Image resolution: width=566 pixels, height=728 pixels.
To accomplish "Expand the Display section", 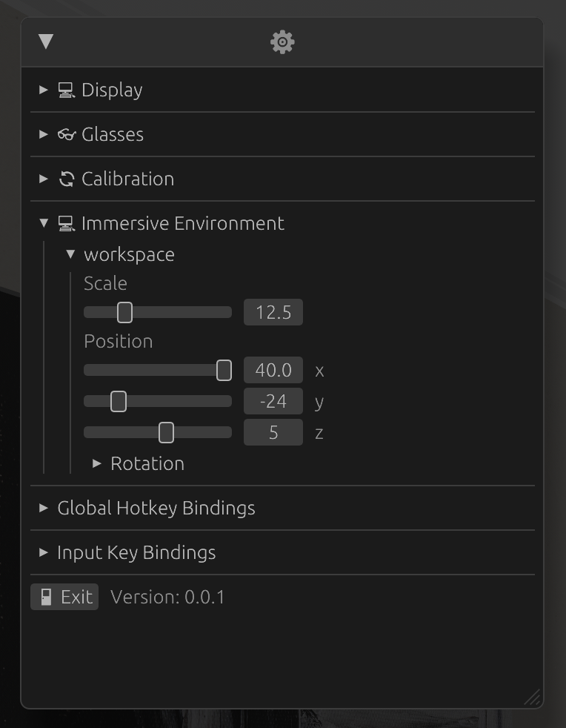I will pos(43,90).
